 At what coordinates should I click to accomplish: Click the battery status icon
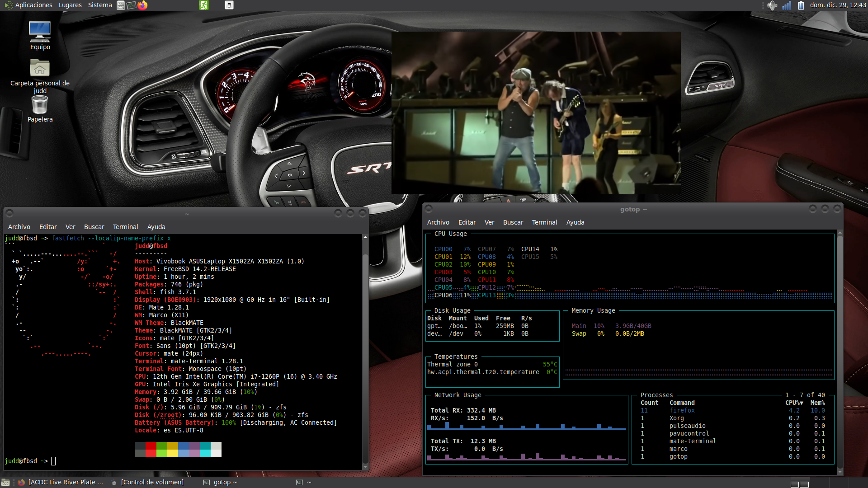[x=801, y=5]
